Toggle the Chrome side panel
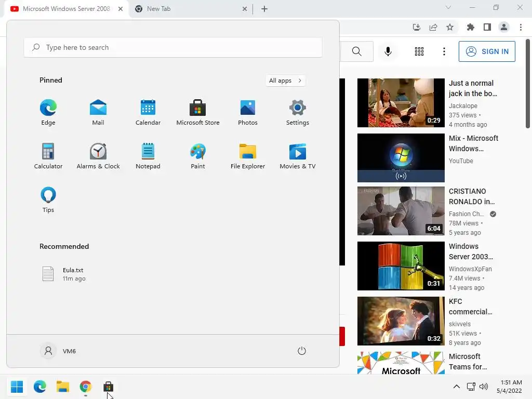Viewport: 532px width, 399px height. (487, 27)
